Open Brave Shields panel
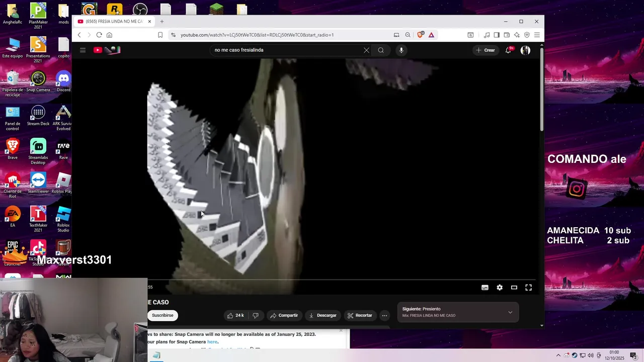The image size is (644, 362). 420,35
